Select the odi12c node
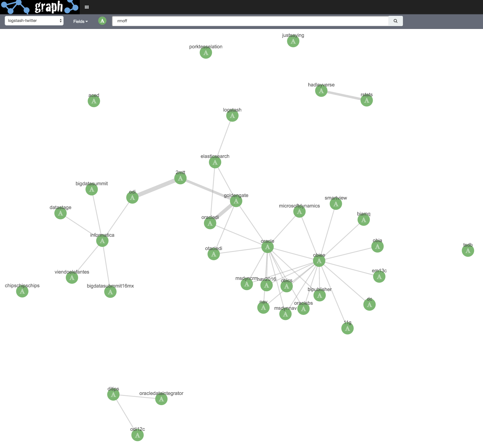Image resolution: width=483 pixels, height=448 pixels. tap(137, 435)
